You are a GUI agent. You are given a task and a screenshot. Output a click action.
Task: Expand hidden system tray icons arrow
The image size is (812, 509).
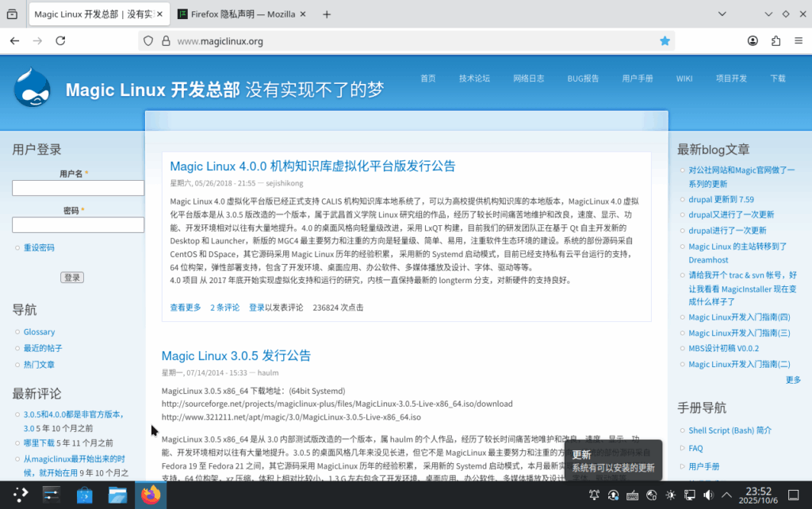click(727, 496)
